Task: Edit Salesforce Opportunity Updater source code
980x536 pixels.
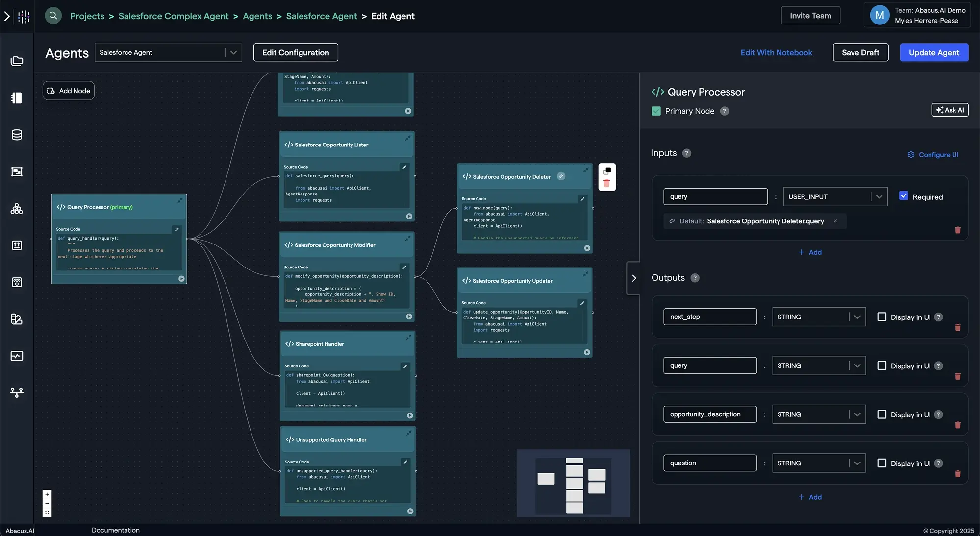Action: pyautogui.click(x=582, y=303)
